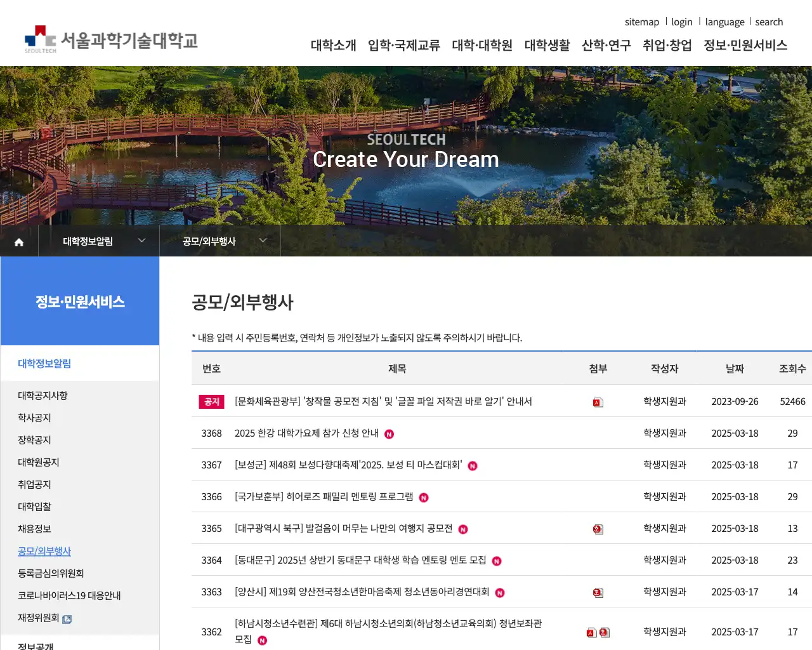Open 취업공지 in the sidebar
This screenshot has width=812, height=650.
point(34,484)
